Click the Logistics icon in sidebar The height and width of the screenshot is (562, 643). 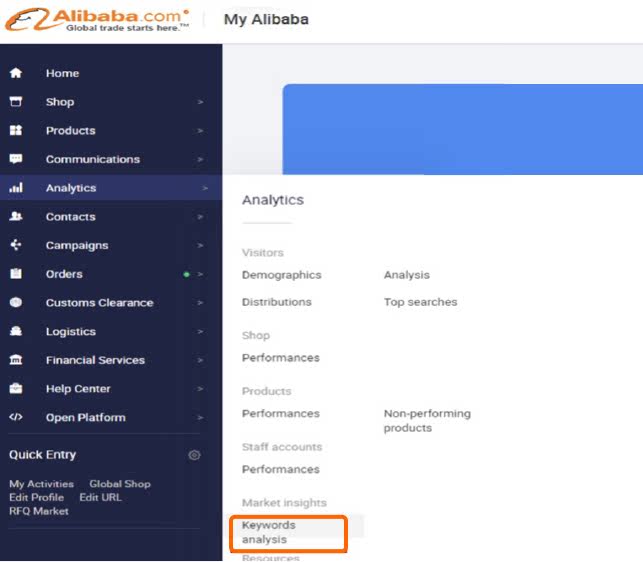[x=16, y=331]
